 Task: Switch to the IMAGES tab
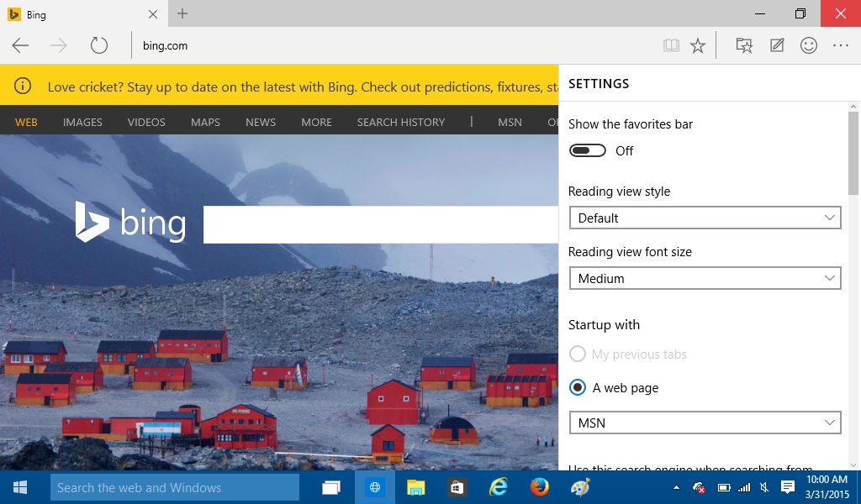pos(82,122)
